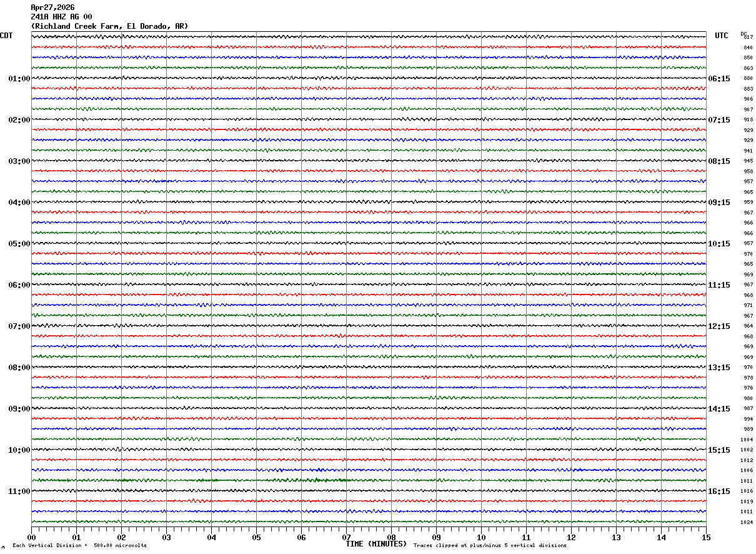Click the Richland Creek Farm location title
Image resolution: width=756 pixels, height=554 pixels.
pyautogui.click(x=109, y=26)
